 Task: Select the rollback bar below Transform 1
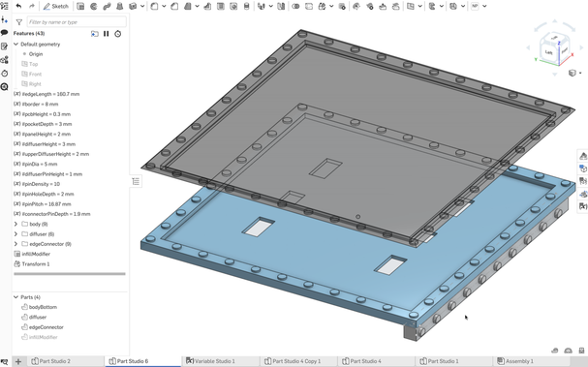pos(70,274)
